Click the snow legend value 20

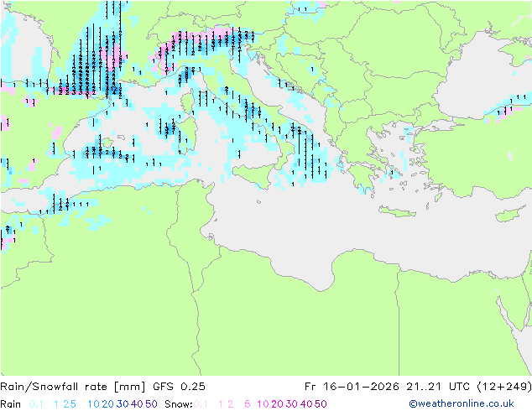[x=277, y=404]
